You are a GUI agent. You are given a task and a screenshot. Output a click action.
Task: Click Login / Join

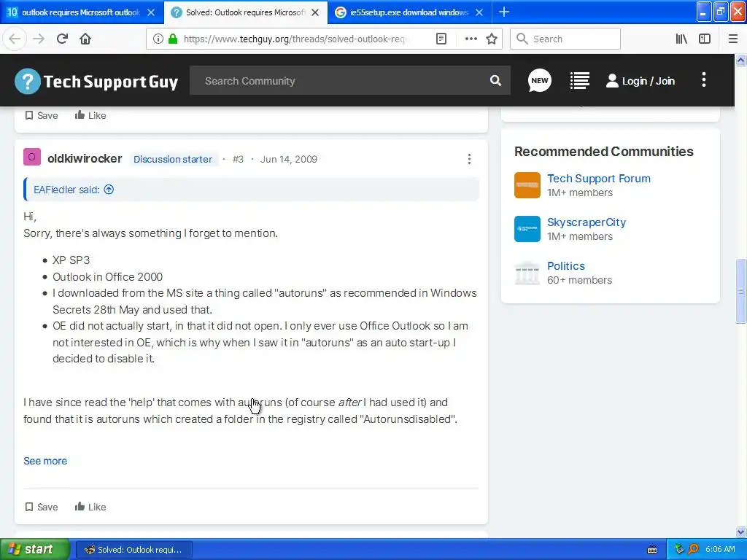(x=640, y=81)
